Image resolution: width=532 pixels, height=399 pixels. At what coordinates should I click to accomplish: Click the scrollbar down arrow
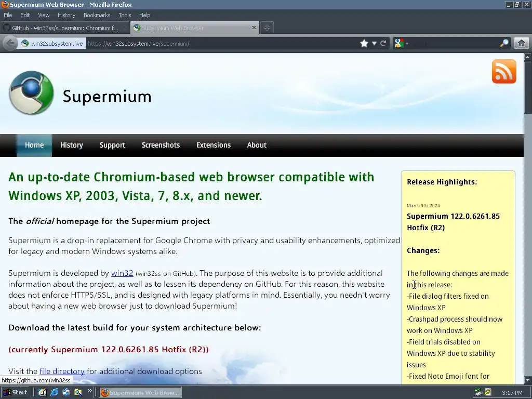click(528, 380)
